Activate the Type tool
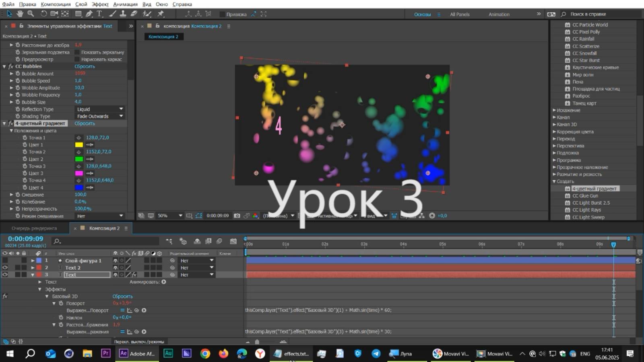Image resolution: width=644 pixels, height=362 pixels. (x=99, y=14)
